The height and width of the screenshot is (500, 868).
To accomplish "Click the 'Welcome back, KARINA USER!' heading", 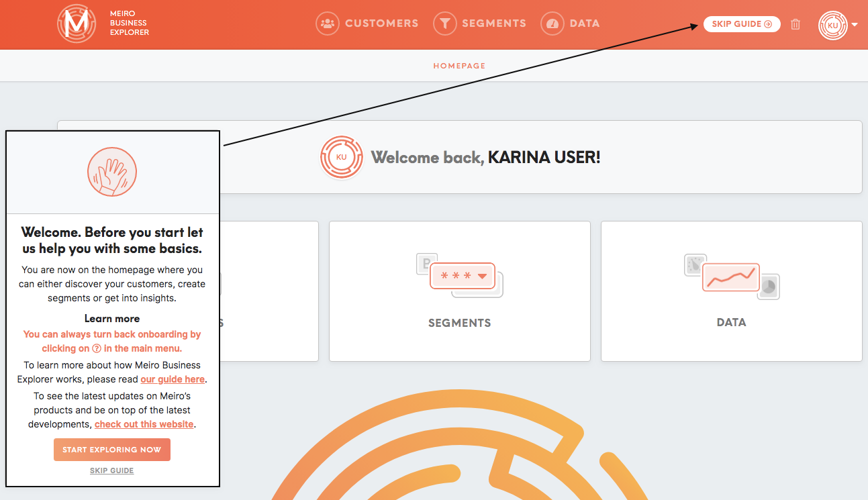I will click(x=486, y=157).
